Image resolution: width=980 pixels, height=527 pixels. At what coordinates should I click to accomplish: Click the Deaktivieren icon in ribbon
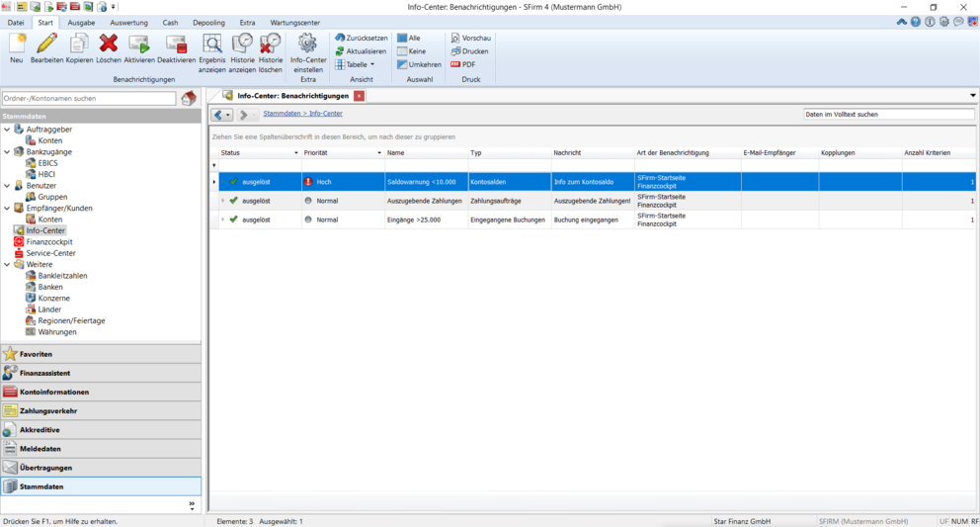[177, 44]
